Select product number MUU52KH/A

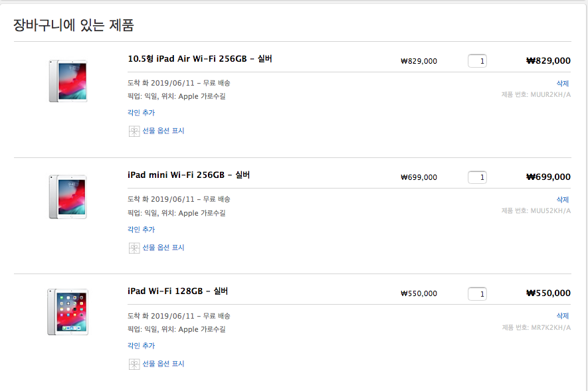point(536,211)
